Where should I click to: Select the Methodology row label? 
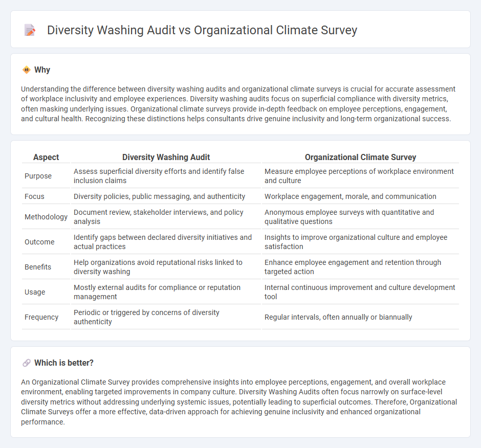[x=46, y=217]
